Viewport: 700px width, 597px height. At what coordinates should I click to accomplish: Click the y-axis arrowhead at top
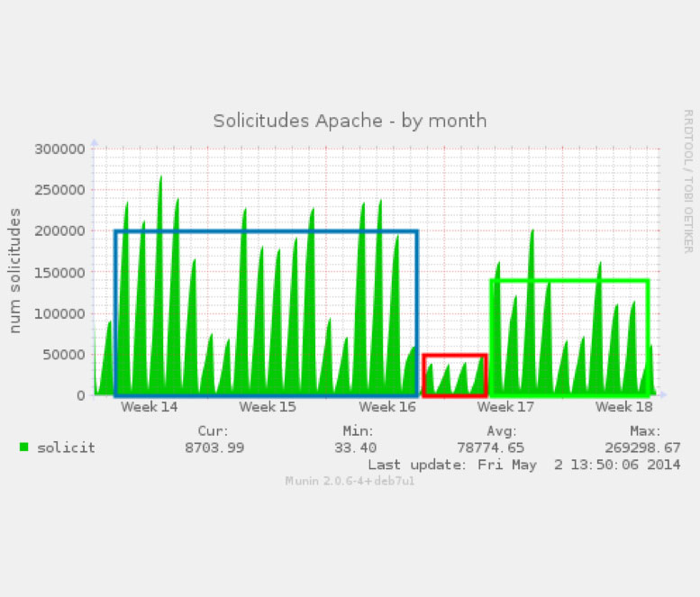coord(94,143)
